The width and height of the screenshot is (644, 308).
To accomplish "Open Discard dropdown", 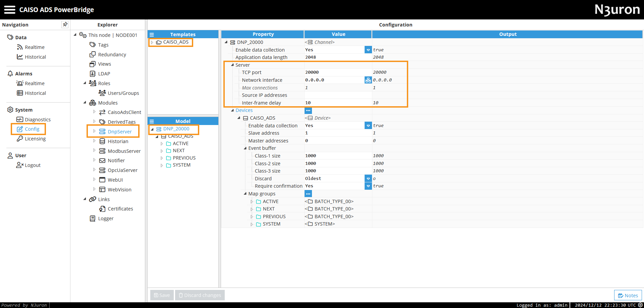I will (x=368, y=179).
